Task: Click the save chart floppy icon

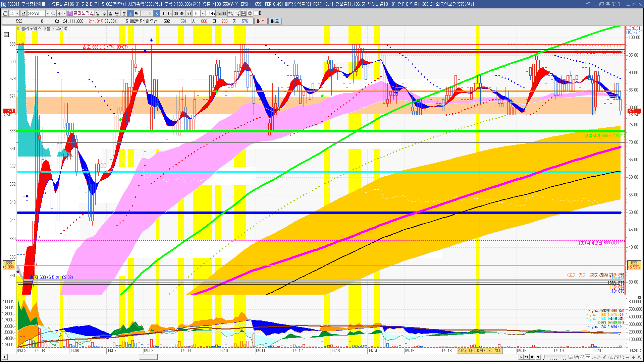Action: [244, 13]
